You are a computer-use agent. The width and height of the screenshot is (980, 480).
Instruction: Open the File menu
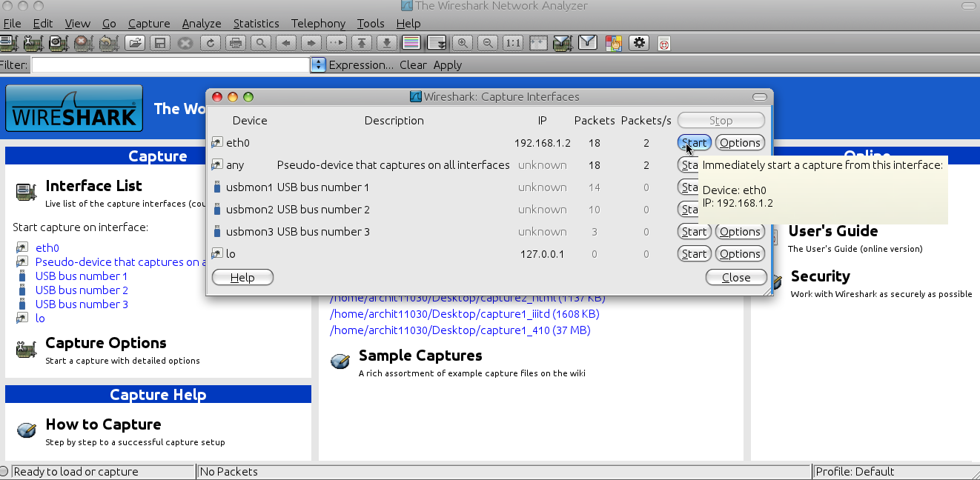[x=12, y=24]
